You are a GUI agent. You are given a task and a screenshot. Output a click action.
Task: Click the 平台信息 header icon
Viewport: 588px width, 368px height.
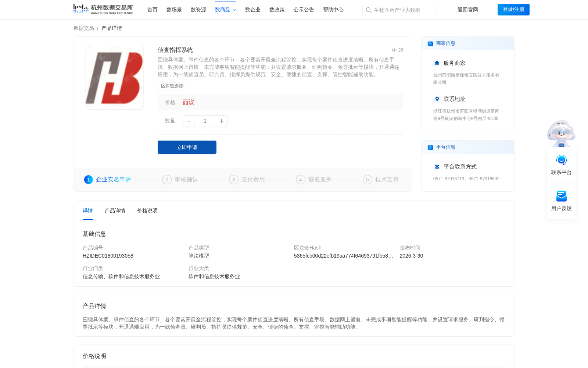[x=430, y=148]
